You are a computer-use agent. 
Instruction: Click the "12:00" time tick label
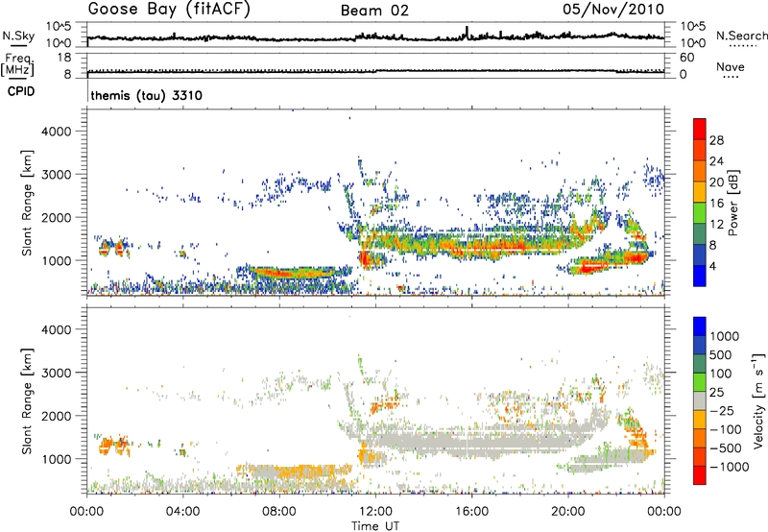click(x=375, y=512)
